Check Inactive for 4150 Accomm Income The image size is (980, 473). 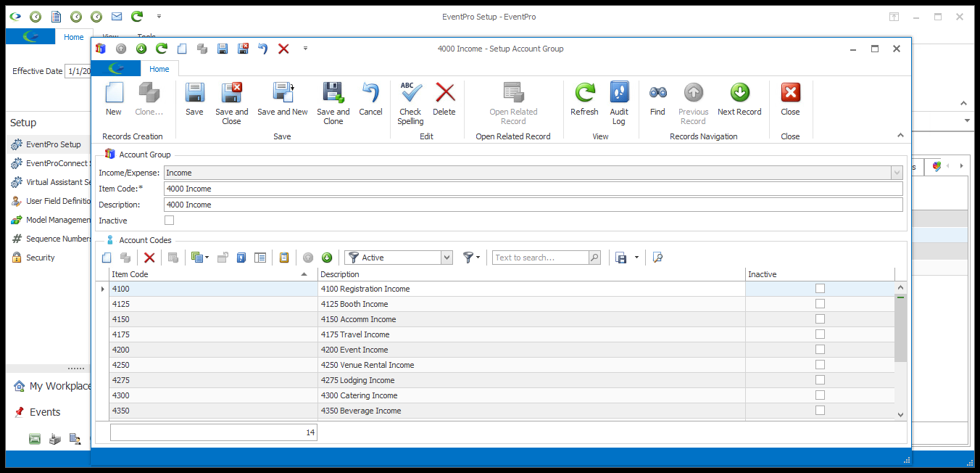pyautogui.click(x=820, y=319)
